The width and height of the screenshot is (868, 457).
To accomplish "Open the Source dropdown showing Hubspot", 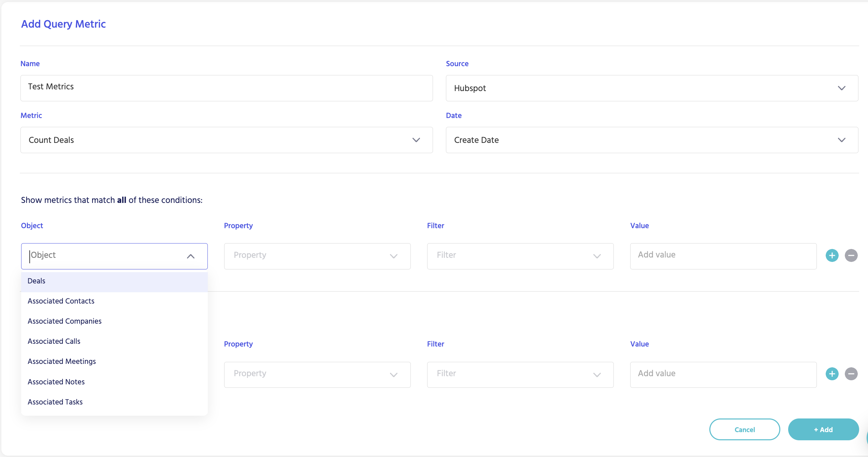I will 652,88.
